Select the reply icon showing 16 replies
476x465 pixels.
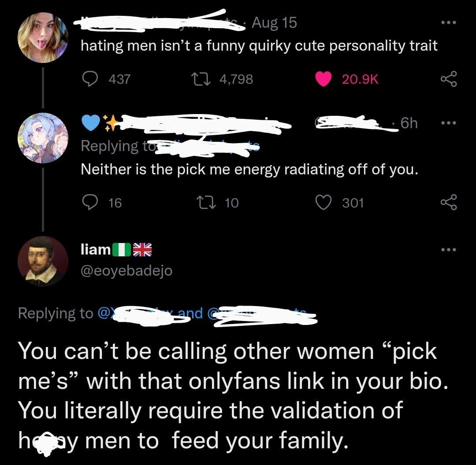tap(91, 202)
